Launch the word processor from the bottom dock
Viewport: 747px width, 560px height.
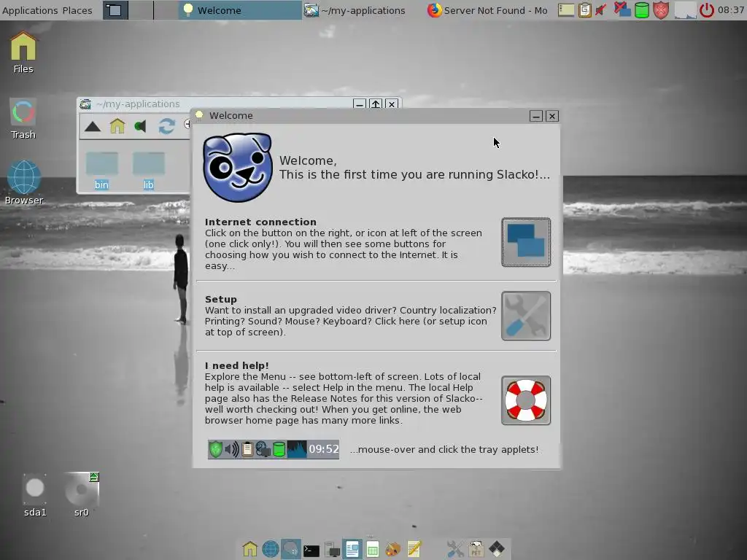pyautogui.click(x=352, y=549)
